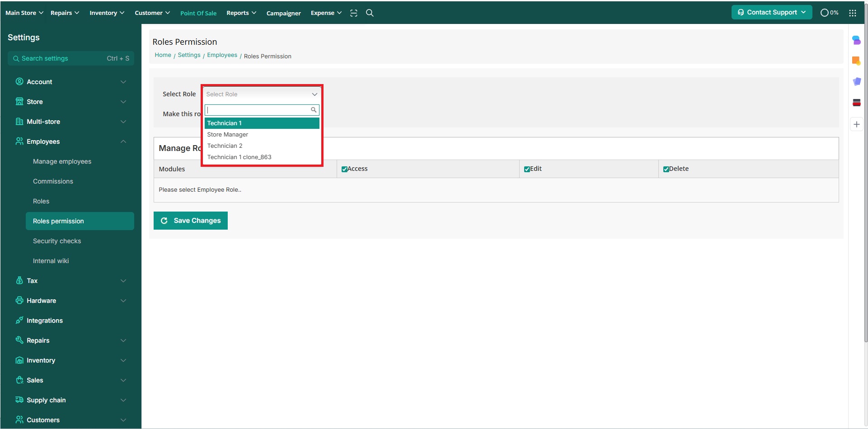Click the progress circle 0% indicator
This screenshot has height=429, width=868.
pyautogui.click(x=829, y=13)
